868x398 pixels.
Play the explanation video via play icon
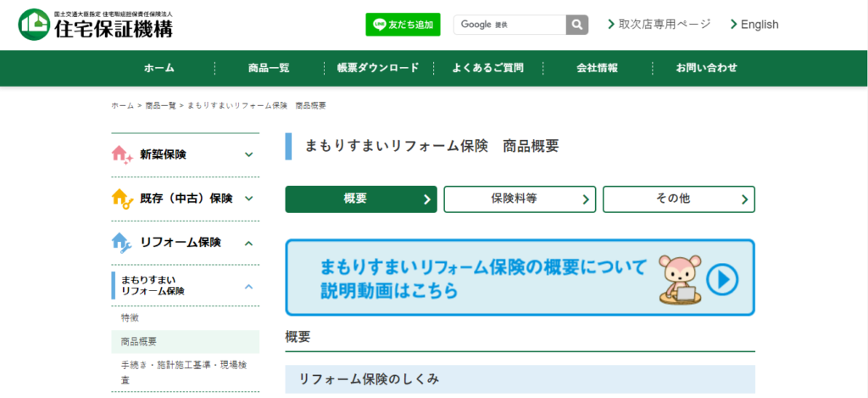click(722, 278)
